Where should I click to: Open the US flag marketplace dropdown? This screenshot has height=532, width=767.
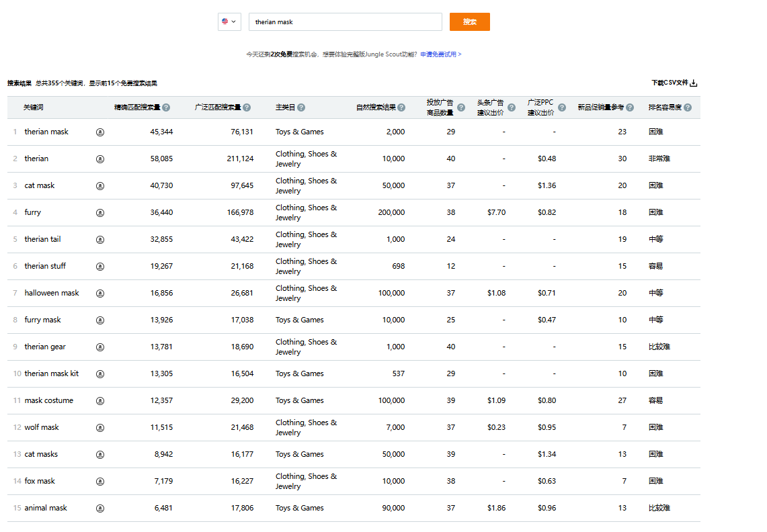[229, 22]
